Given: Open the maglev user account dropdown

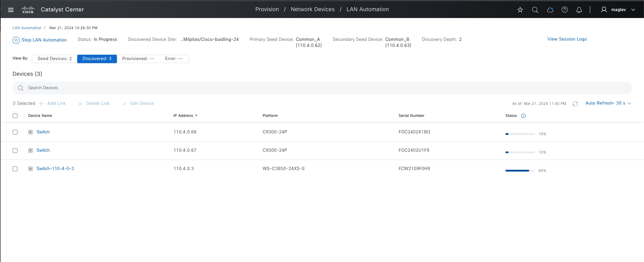Looking at the screenshot, I should 618,10.
